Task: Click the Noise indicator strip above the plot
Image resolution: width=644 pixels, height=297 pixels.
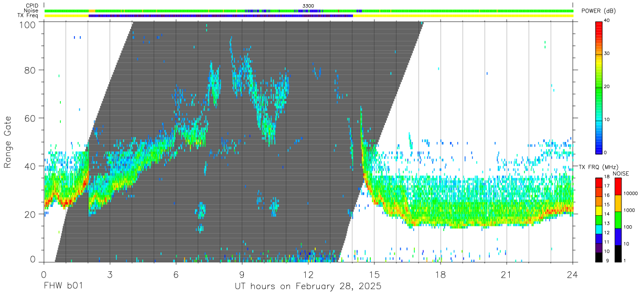Action: pos(308,10)
